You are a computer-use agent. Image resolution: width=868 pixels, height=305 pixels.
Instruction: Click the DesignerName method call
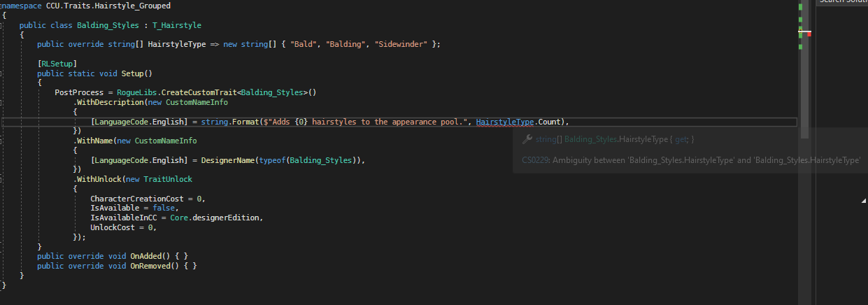click(x=227, y=160)
